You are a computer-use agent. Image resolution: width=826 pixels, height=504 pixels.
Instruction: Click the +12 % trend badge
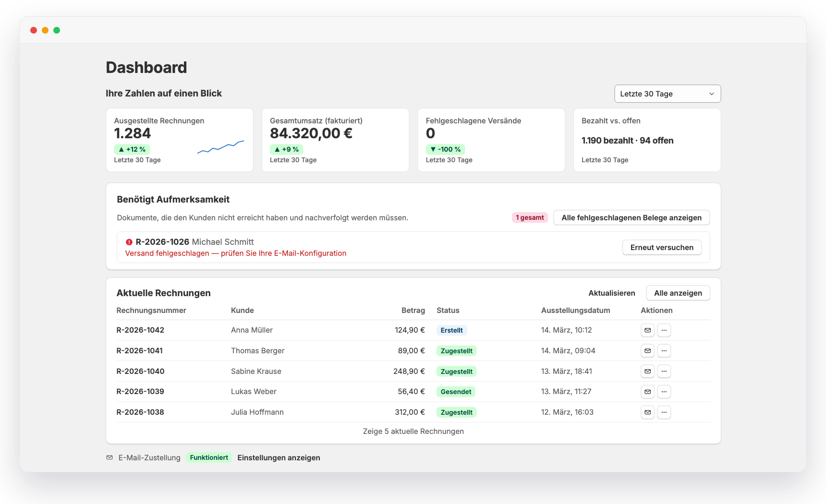tap(132, 150)
